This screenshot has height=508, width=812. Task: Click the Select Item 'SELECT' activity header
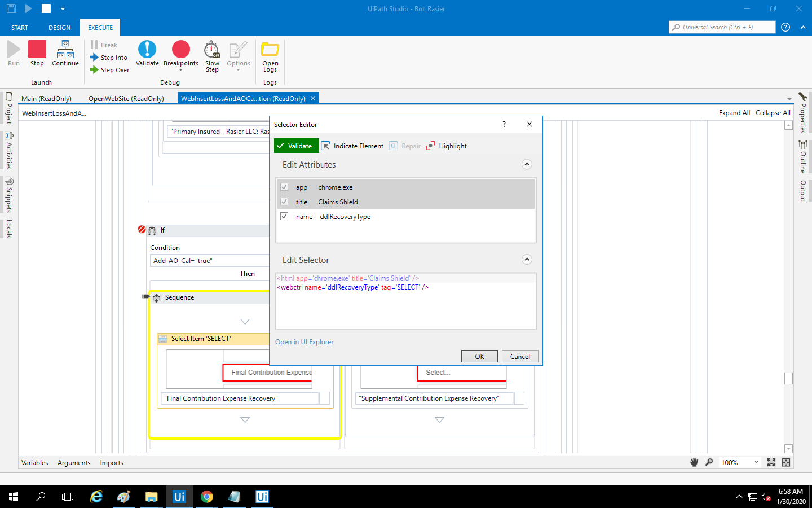pos(213,339)
